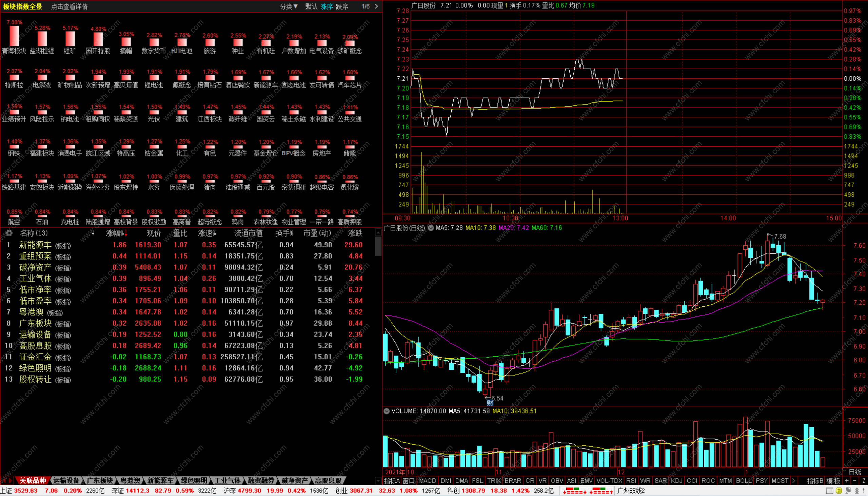This screenshot has height=496, width=868.
Task: Open the 分类 dropdown
Action: pyautogui.click(x=289, y=6)
